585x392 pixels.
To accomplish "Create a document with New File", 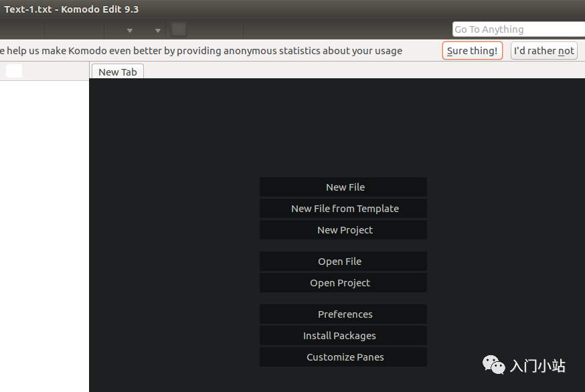I will pos(343,187).
